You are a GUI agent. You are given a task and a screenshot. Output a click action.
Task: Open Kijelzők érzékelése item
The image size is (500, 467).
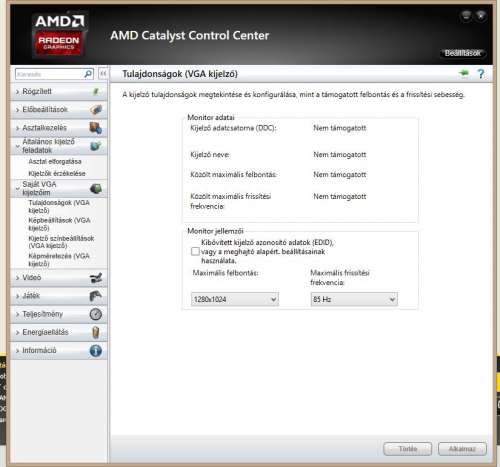point(57,173)
